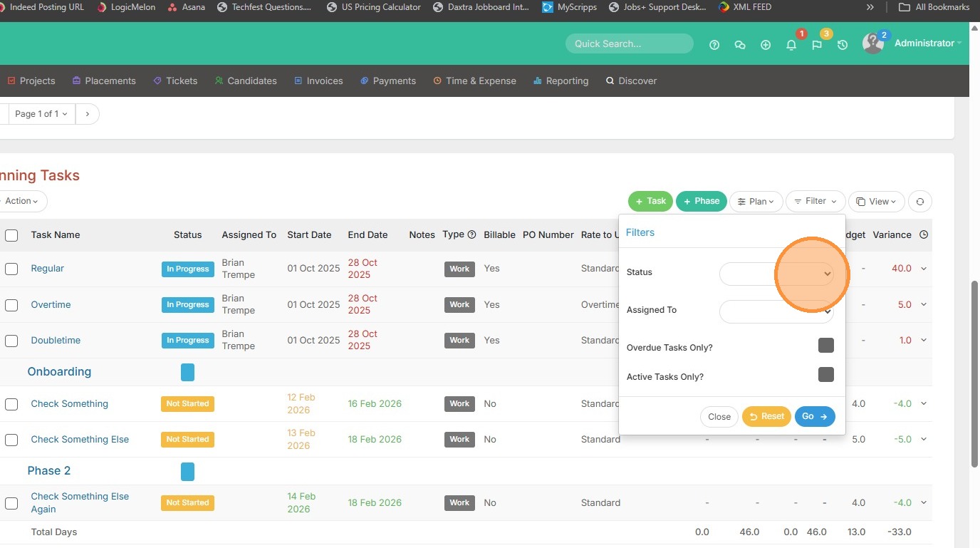The image size is (980, 548).
Task: Click the flag icon in header
Action: 817,45
